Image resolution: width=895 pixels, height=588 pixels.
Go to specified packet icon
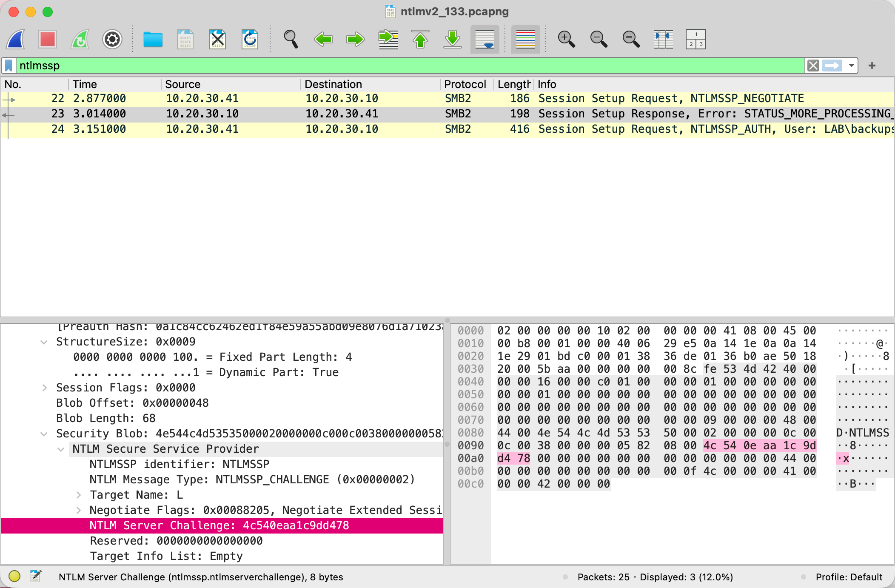click(x=388, y=39)
